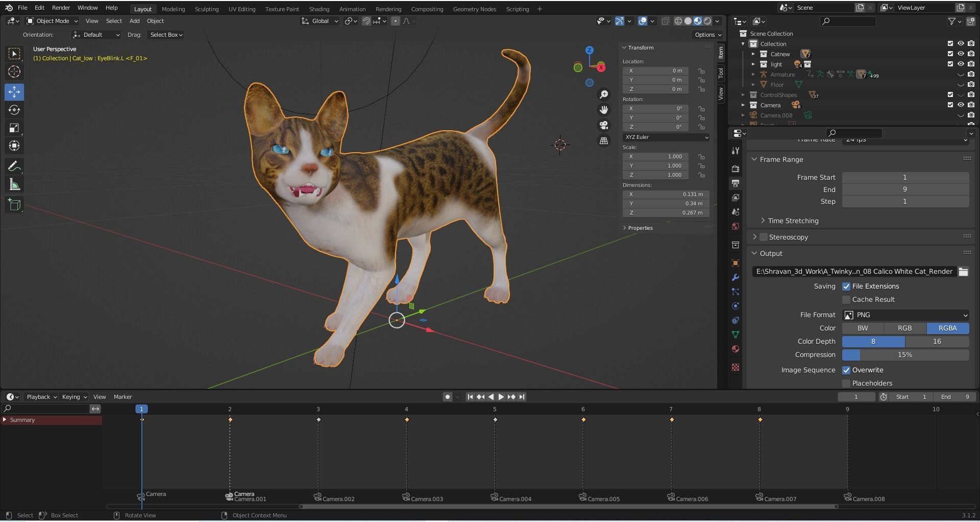Open the Keying menu in timeline
The image size is (980, 522).
point(74,397)
